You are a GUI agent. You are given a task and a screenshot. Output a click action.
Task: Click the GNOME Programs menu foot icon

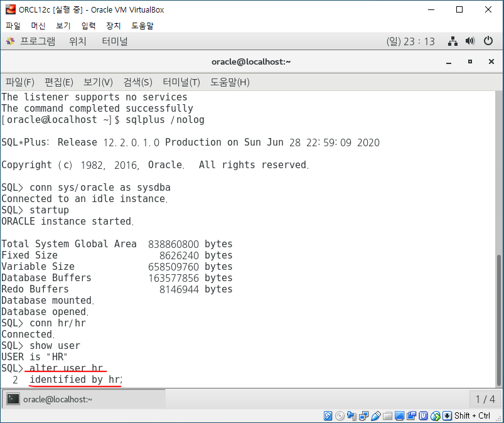tap(10, 41)
